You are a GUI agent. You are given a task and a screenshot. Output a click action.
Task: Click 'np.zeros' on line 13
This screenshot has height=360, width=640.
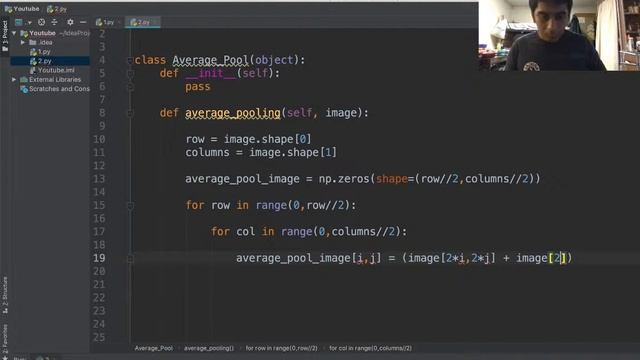[344, 179]
